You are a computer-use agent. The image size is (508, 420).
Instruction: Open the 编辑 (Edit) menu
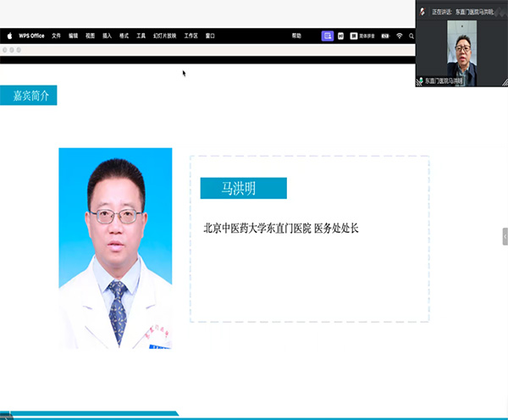pos(73,36)
